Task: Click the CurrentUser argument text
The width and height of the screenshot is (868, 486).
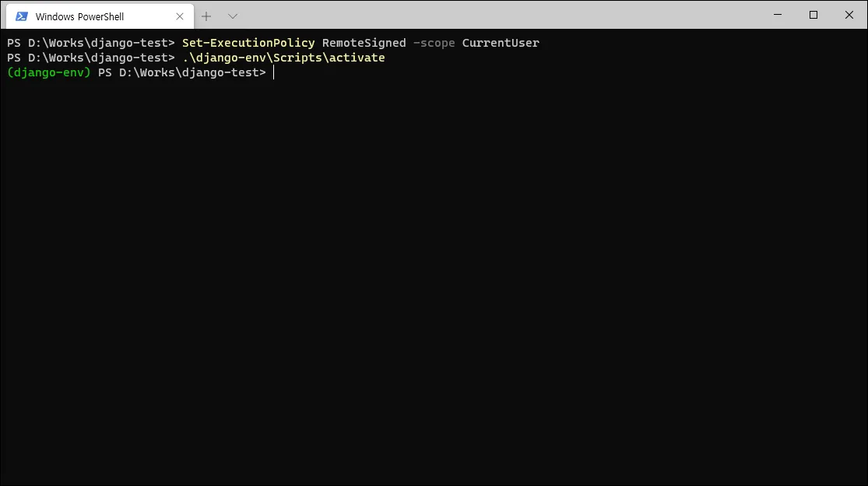Action: 501,43
